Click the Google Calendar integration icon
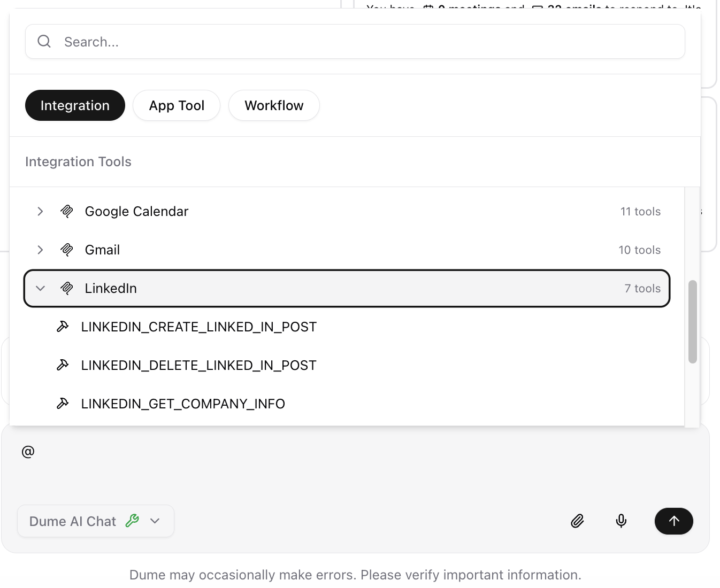The image size is (720, 588). pos(67,211)
